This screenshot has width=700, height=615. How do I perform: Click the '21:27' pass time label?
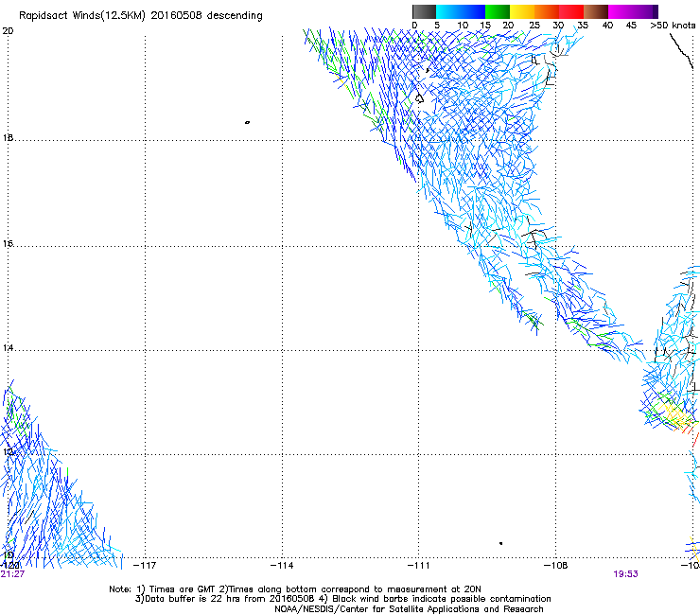(x=12, y=574)
